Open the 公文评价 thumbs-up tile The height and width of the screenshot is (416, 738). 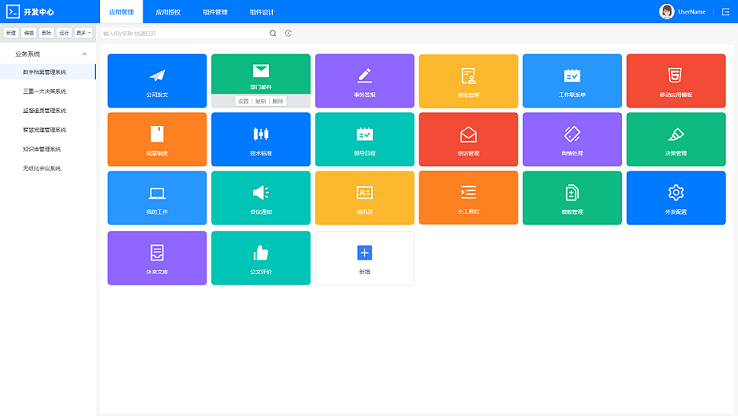tap(260, 257)
